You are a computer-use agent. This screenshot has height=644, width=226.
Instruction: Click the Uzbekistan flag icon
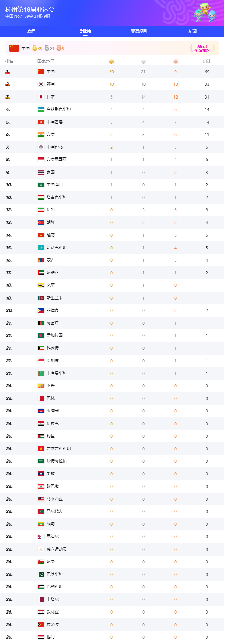(x=41, y=109)
